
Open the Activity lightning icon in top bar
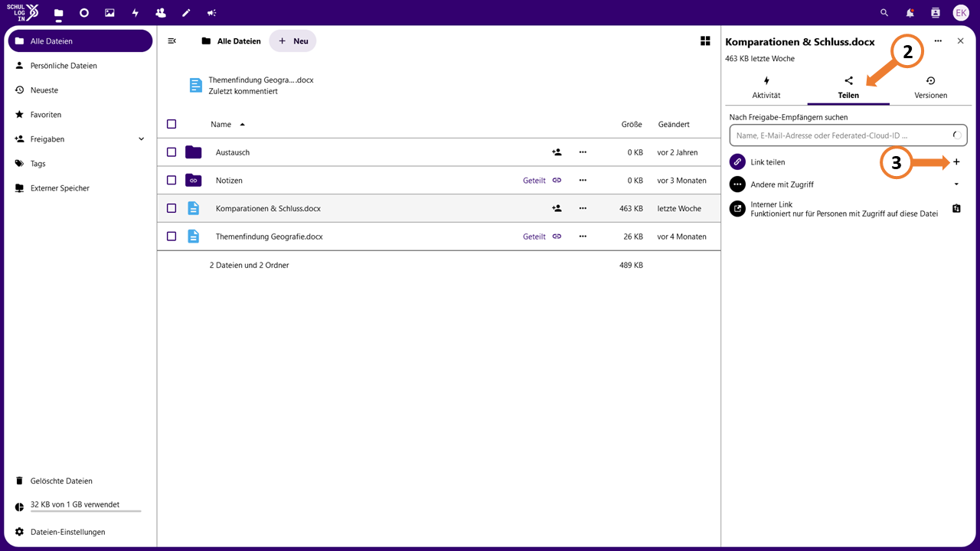point(136,13)
